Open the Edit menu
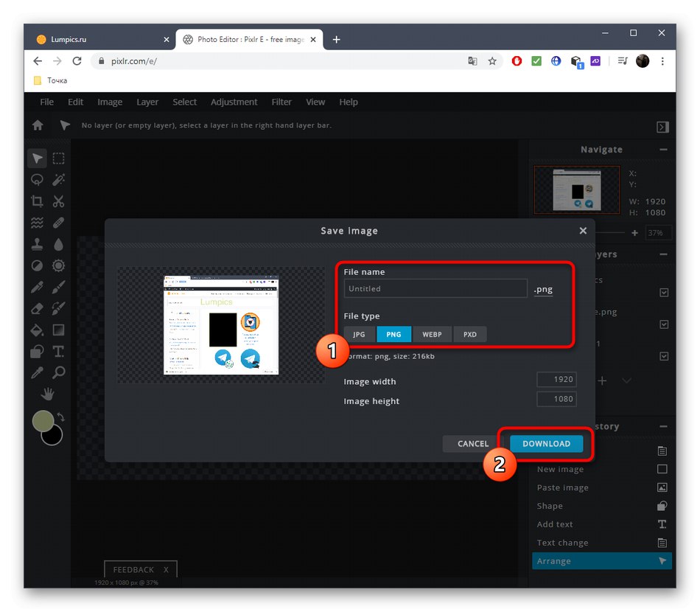700x612 pixels. [x=75, y=102]
